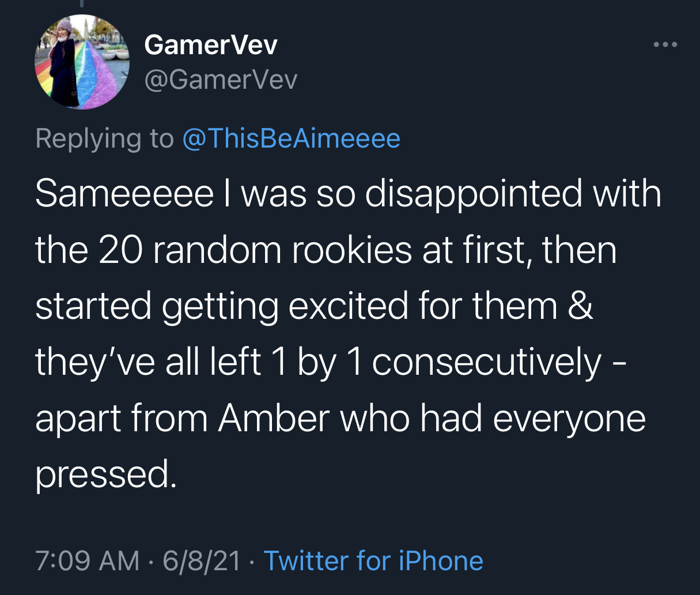This screenshot has width=700, height=595.
Task: Tap the word 'disappointed' in the tweet
Action: click(474, 194)
